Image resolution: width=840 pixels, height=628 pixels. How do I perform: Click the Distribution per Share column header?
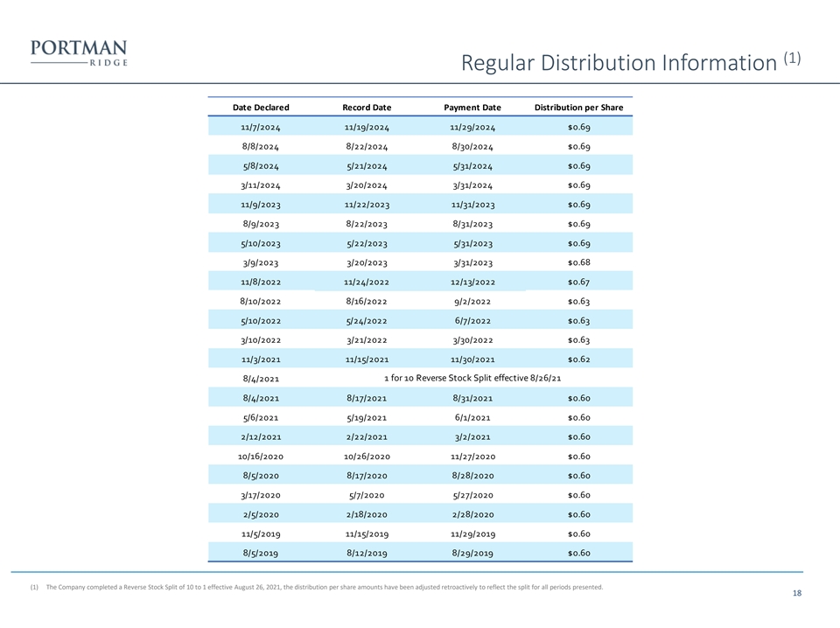[x=578, y=108]
